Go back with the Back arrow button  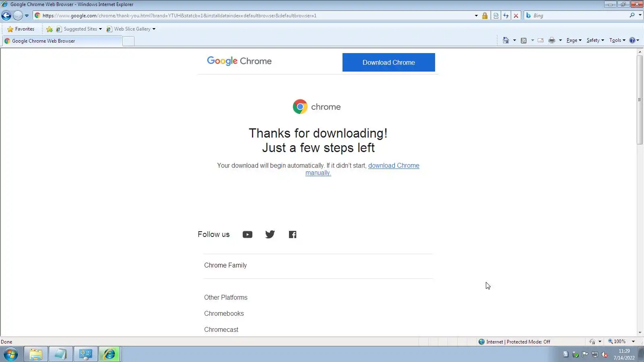coord(6,16)
